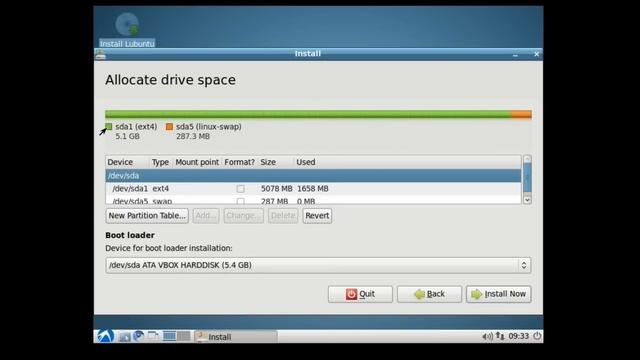Click the partition list scrollbar down arrow

(527, 200)
